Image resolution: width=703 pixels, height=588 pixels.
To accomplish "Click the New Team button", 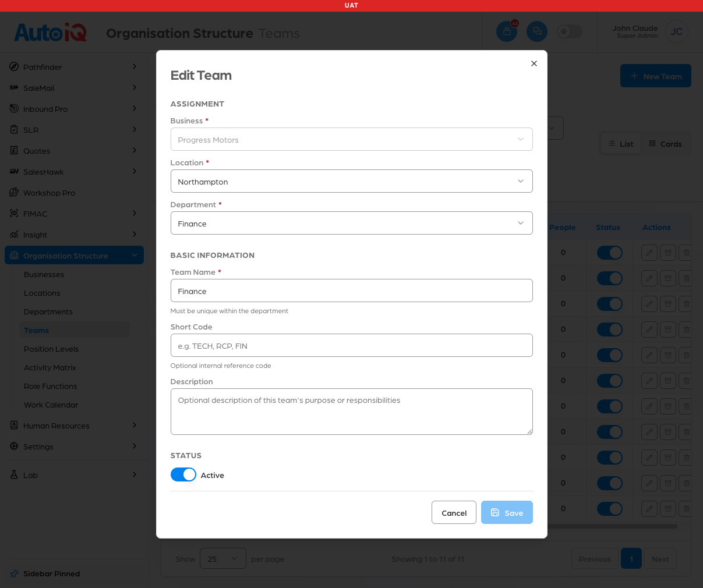I will (656, 76).
